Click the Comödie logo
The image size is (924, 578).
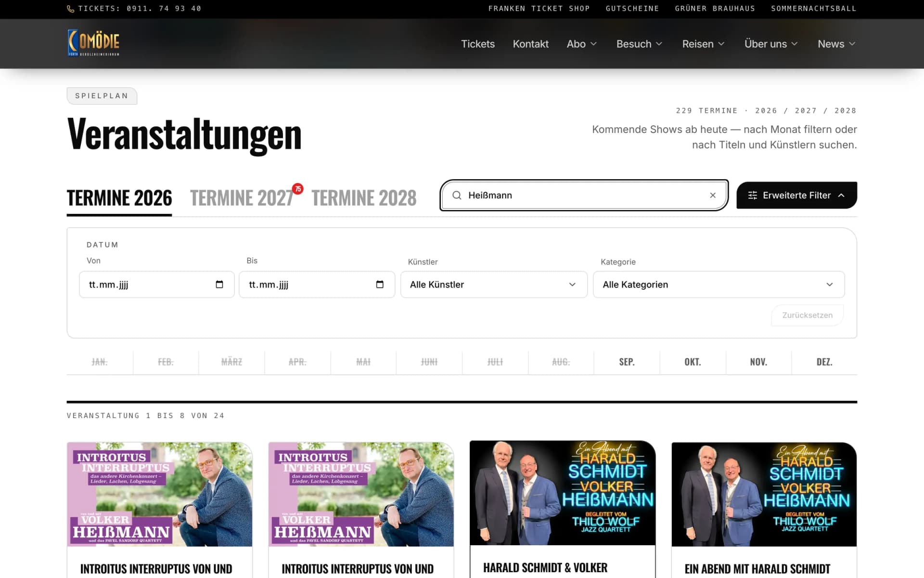point(94,43)
